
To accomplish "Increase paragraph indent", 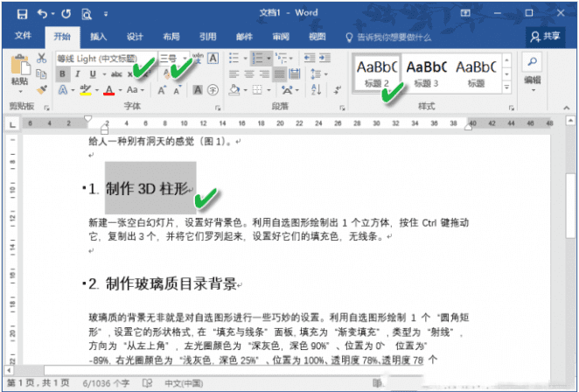I will (x=325, y=58).
